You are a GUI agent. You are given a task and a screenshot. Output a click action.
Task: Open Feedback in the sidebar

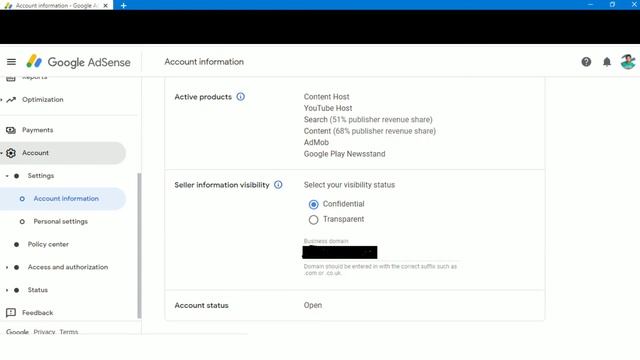pyautogui.click(x=38, y=313)
